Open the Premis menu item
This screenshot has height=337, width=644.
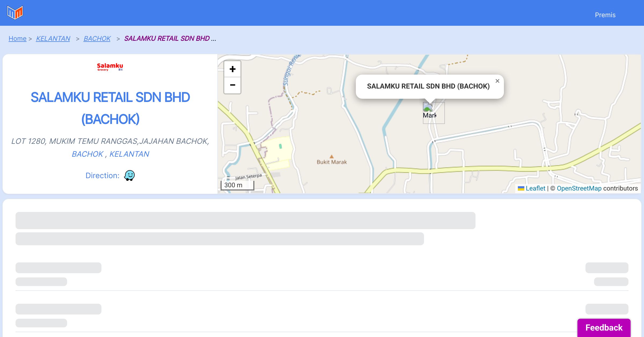[605, 15]
